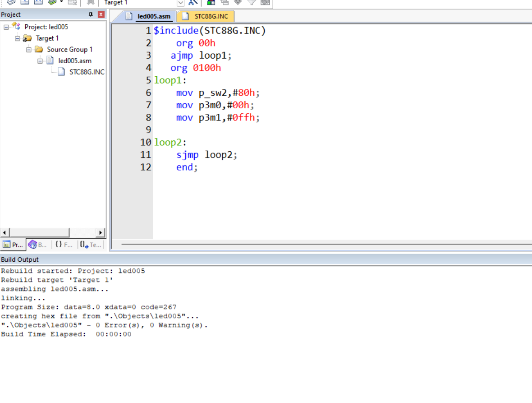Close the Project panel
The width and height of the screenshot is (532, 403).
(101, 14)
